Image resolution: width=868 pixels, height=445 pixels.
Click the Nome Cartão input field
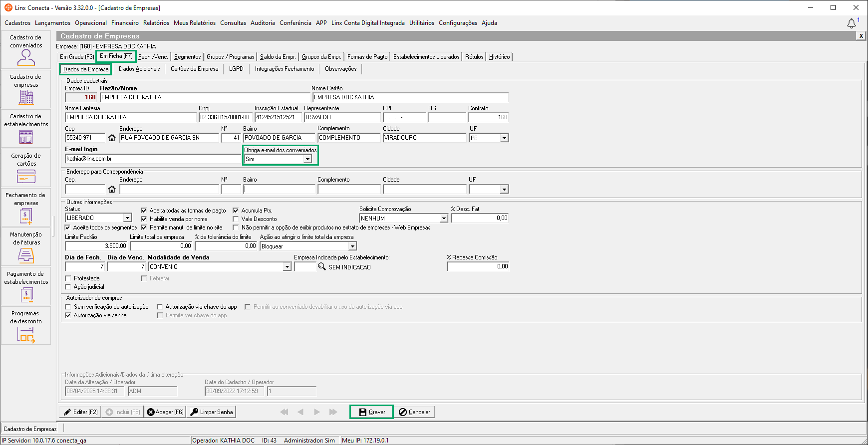[410, 97]
